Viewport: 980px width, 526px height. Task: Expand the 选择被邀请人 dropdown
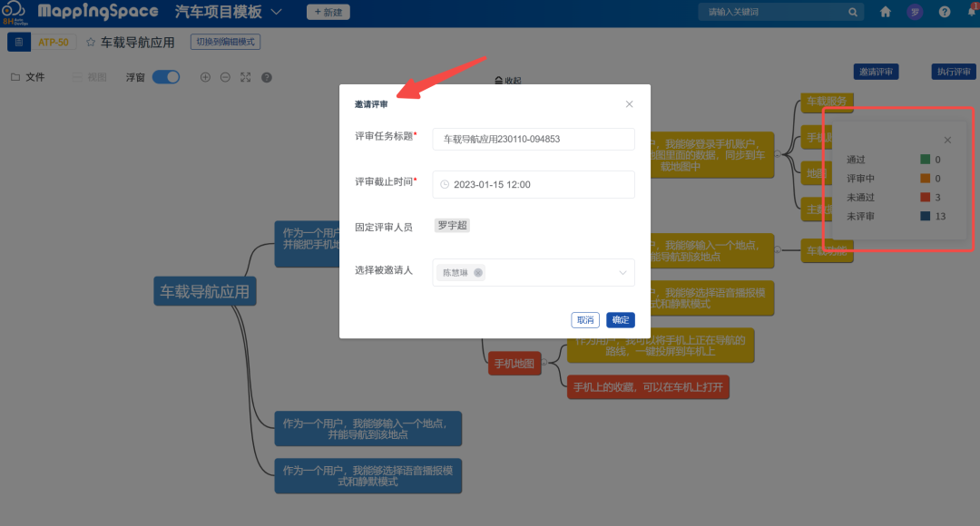[622, 273]
